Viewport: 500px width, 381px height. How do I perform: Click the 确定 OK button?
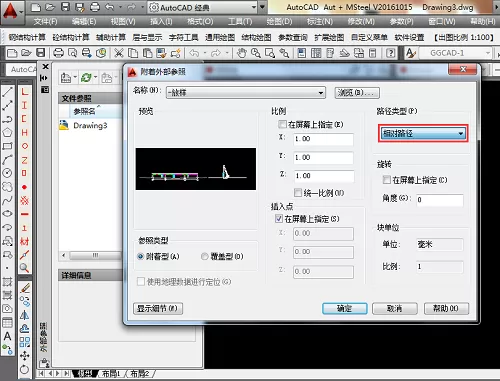[345, 308]
